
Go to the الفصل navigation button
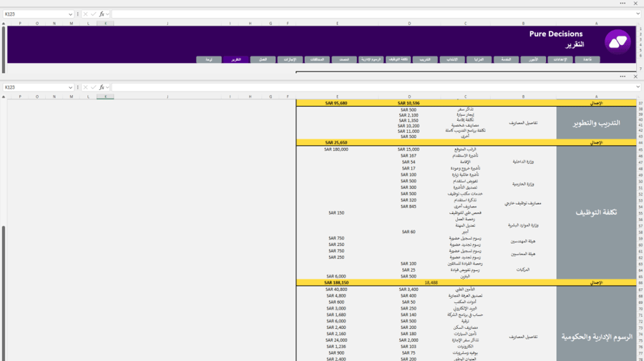(x=263, y=59)
